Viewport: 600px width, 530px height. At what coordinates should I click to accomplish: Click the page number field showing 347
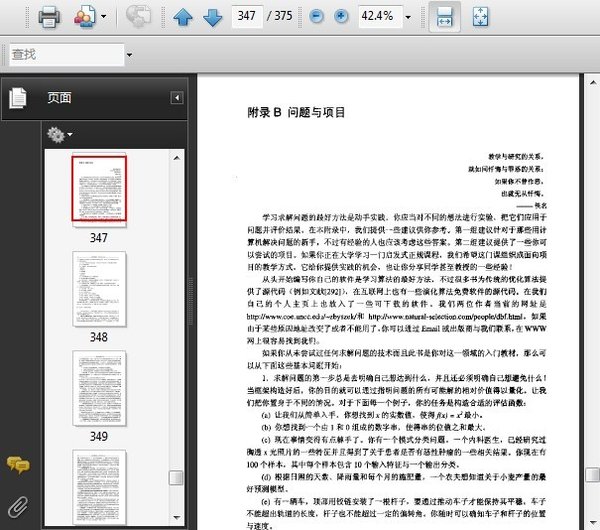(x=245, y=17)
